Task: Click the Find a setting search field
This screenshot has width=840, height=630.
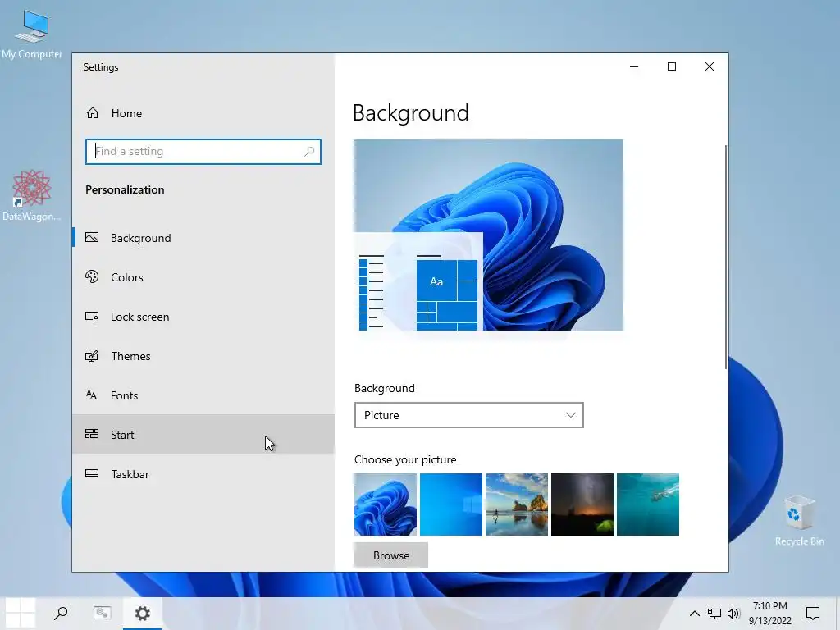Action: point(203,152)
